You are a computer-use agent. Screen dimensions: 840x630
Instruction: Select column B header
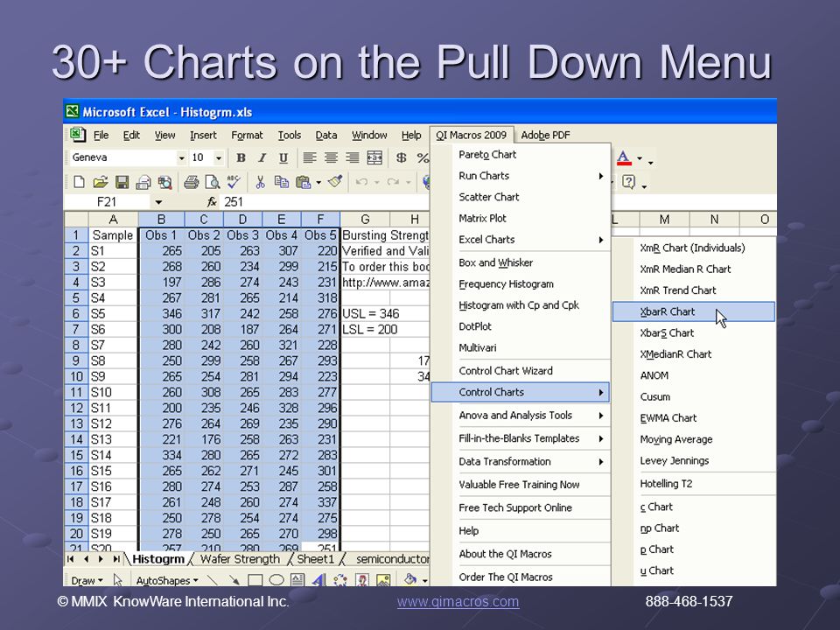click(x=161, y=219)
